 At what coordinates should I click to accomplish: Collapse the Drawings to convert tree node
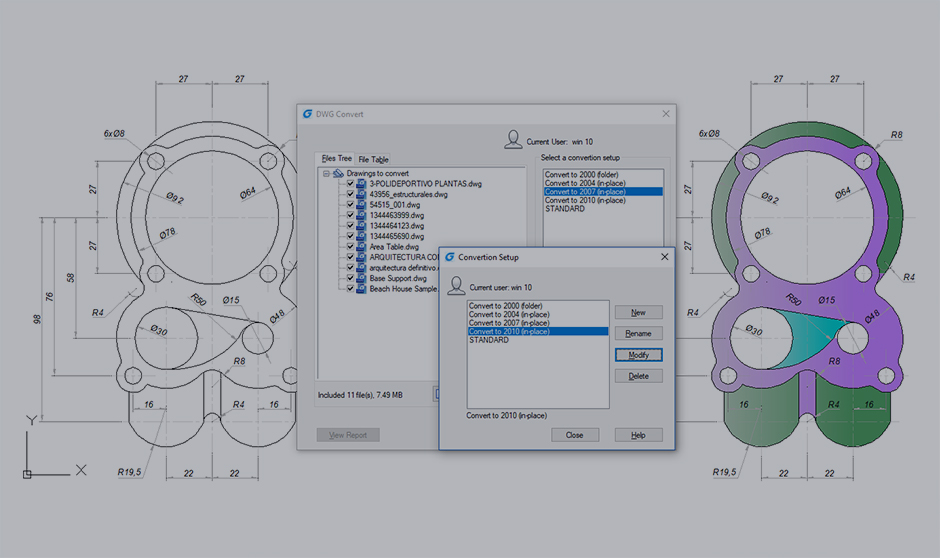tap(326, 174)
